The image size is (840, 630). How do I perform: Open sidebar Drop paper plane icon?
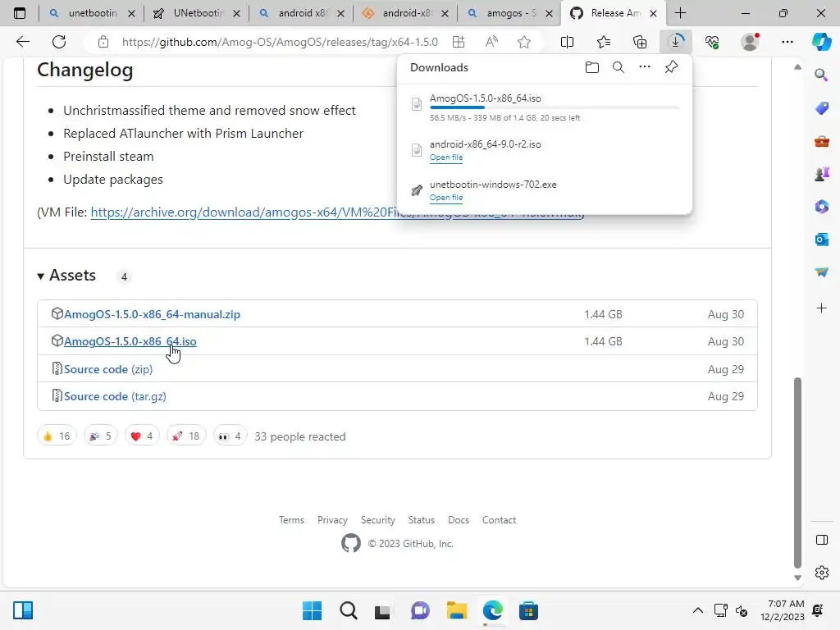821,272
